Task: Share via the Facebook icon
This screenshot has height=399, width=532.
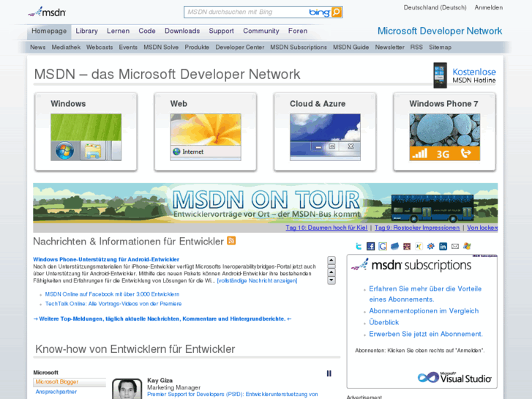Action: pos(370,246)
